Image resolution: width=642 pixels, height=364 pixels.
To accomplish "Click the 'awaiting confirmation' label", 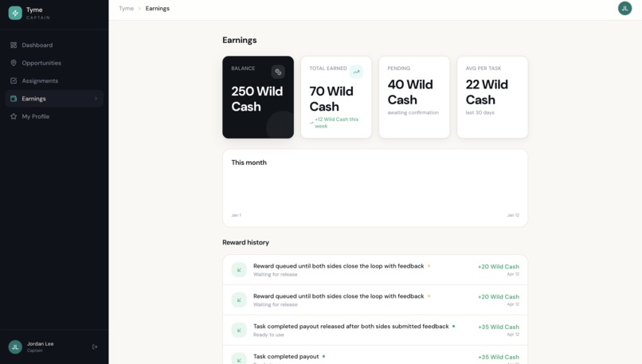I will click(413, 112).
